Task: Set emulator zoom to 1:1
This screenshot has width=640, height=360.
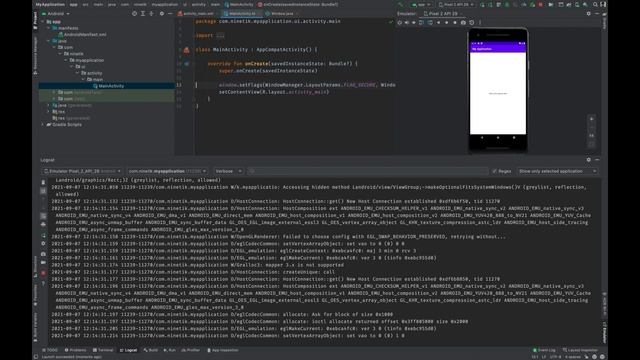Action: 591,136
